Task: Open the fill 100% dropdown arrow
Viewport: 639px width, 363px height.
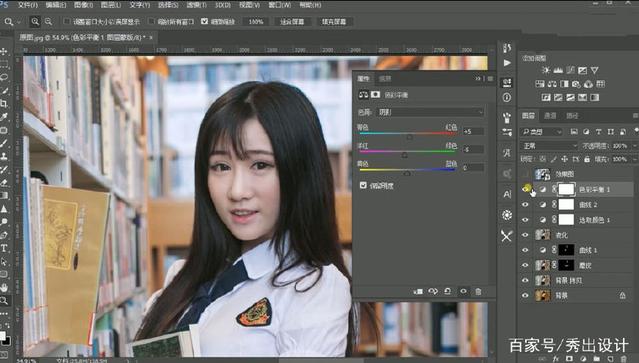Action: pyautogui.click(x=634, y=159)
